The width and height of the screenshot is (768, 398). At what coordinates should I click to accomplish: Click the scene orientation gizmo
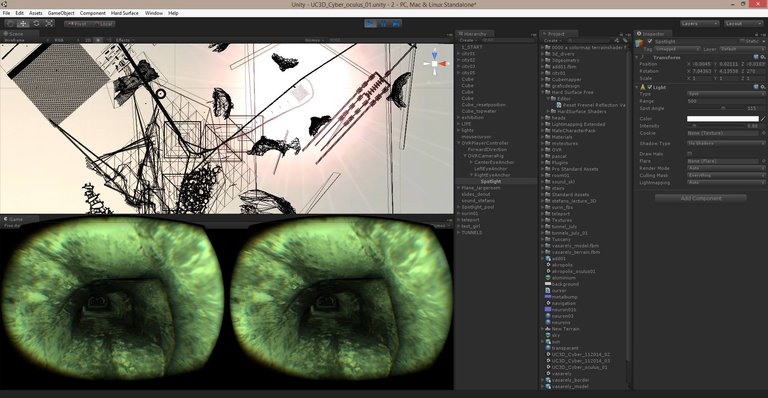[x=434, y=64]
